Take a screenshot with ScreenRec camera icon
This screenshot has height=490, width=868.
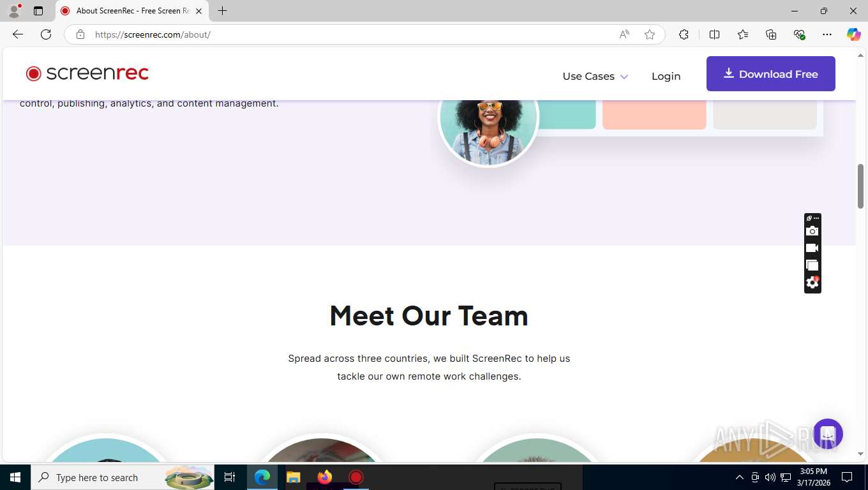[x=812, y=231]
